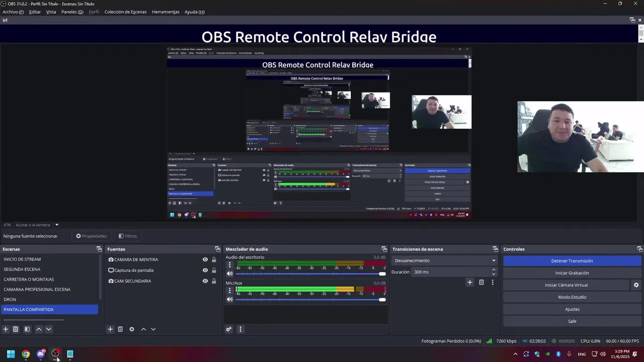Open the Archivo menu
Image resolution: width=644 pixels, height=362 pixels.
(x=13, y=12)
